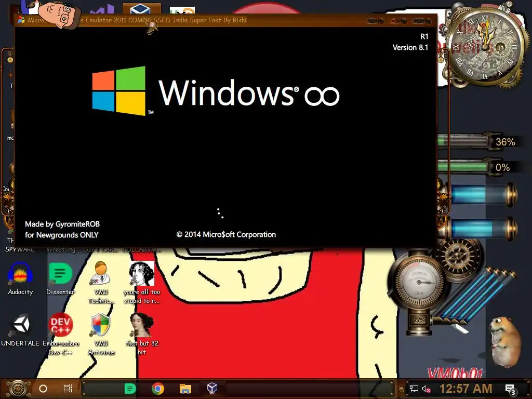Open File Explorer from the taskbar
The image size is (532, 399).
(185, 389)
